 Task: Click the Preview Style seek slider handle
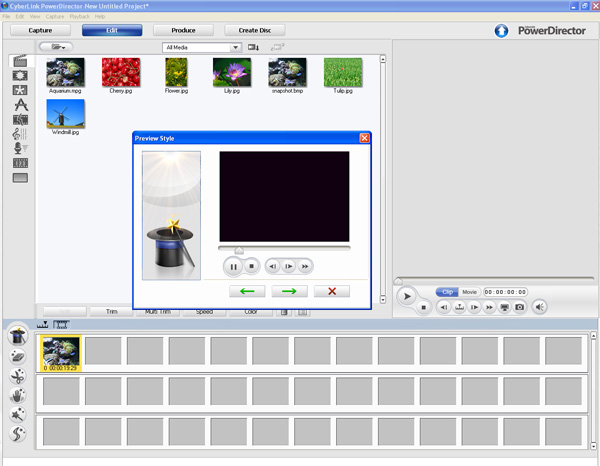coord(239,250)
